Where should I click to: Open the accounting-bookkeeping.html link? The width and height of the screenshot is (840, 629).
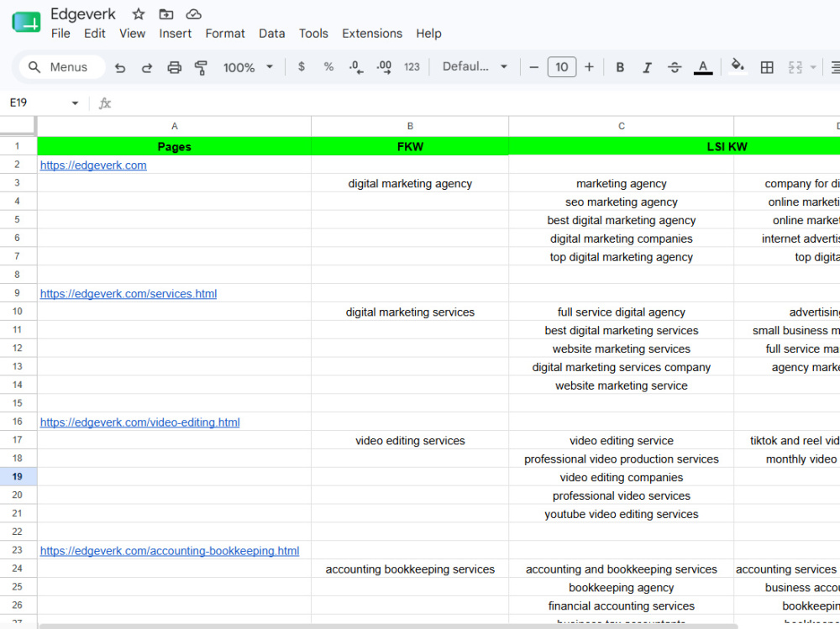(170, 551)
